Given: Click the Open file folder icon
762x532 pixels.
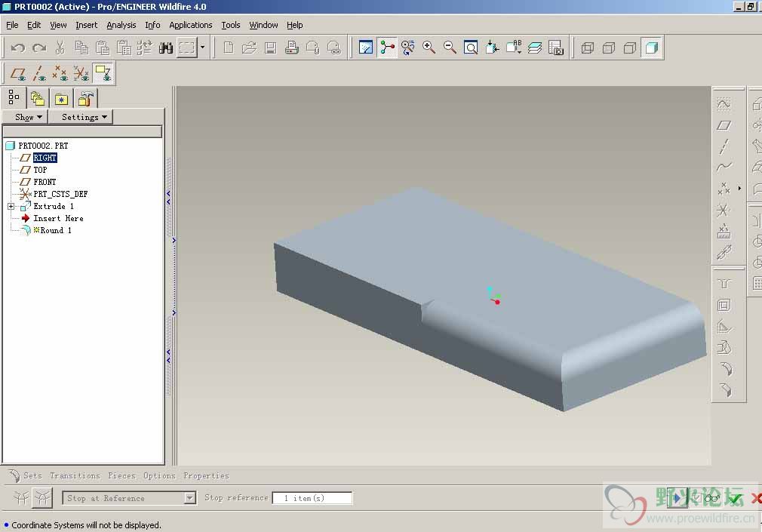Looking at the screenshot, I should click(249, 48).
